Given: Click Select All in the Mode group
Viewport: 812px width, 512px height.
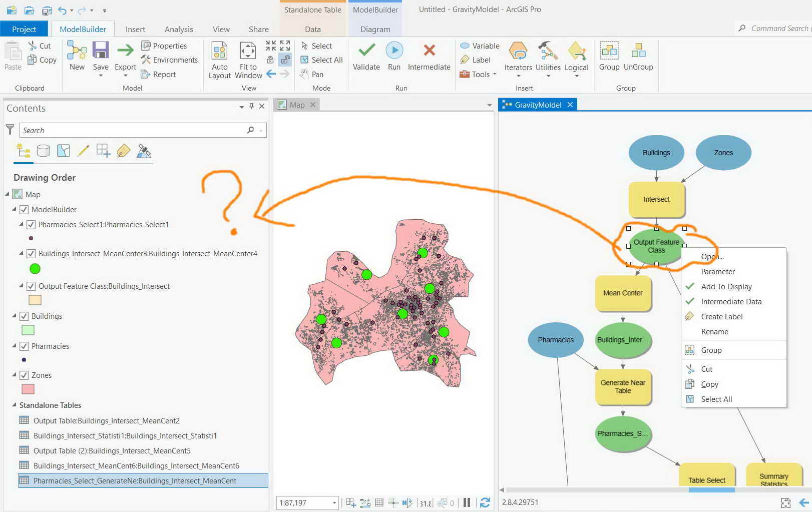Looking at the screenshot, I should 321,60.
